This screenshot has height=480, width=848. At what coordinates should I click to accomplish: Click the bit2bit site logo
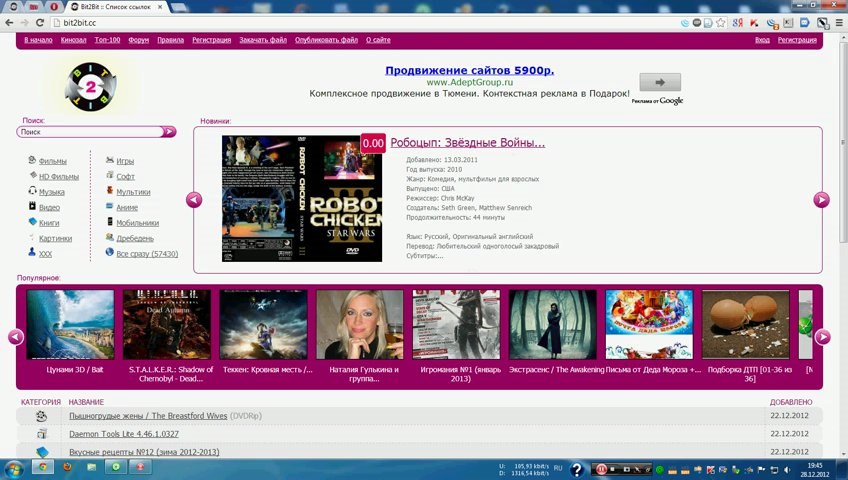90,87
